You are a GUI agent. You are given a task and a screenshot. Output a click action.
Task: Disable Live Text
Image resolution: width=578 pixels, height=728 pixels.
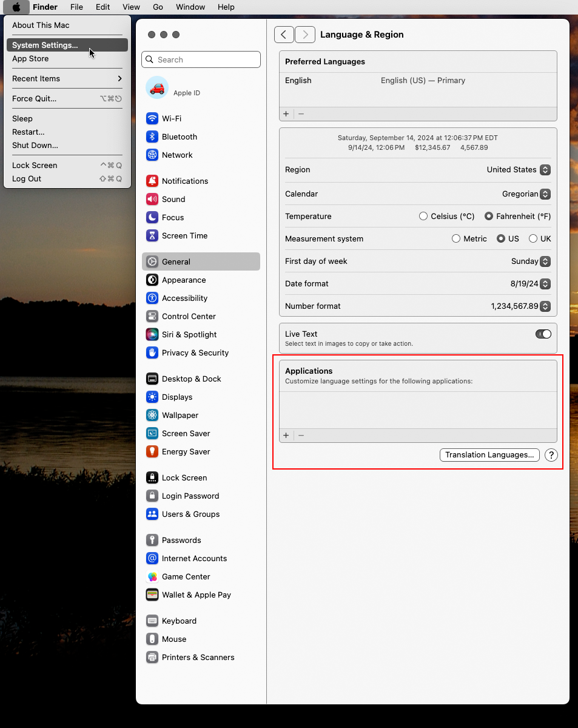543,334
